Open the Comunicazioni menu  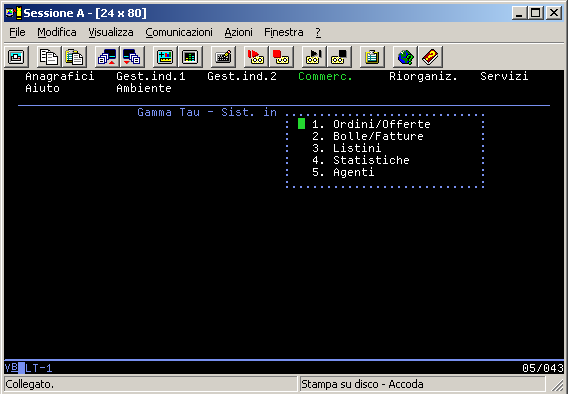click(179, 32)
